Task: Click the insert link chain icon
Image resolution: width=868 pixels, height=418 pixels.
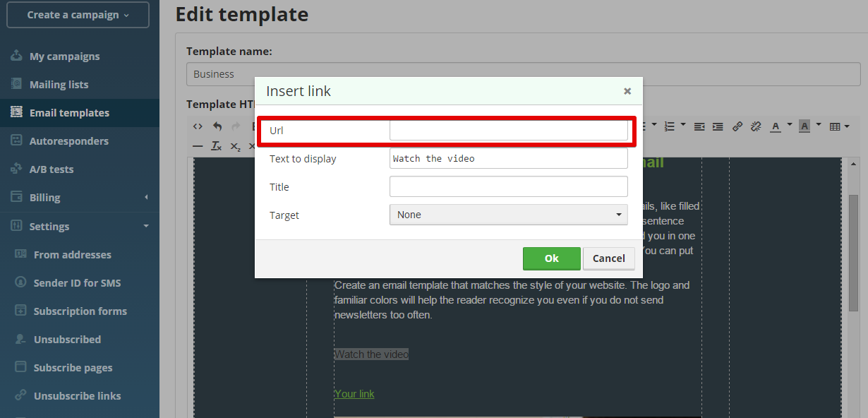Action: point(737,126)
